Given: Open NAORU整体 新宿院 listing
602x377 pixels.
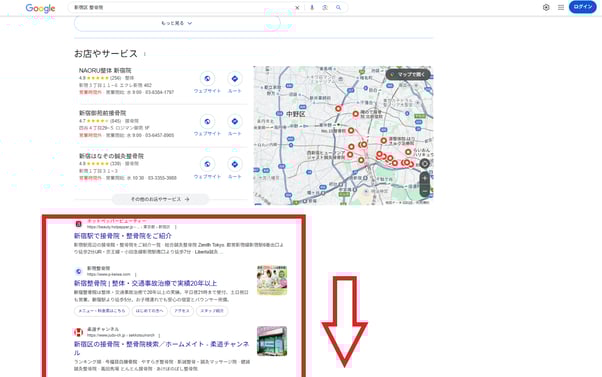Looking at the screenshot, I should pyautogui.click(x=105, y=70).
